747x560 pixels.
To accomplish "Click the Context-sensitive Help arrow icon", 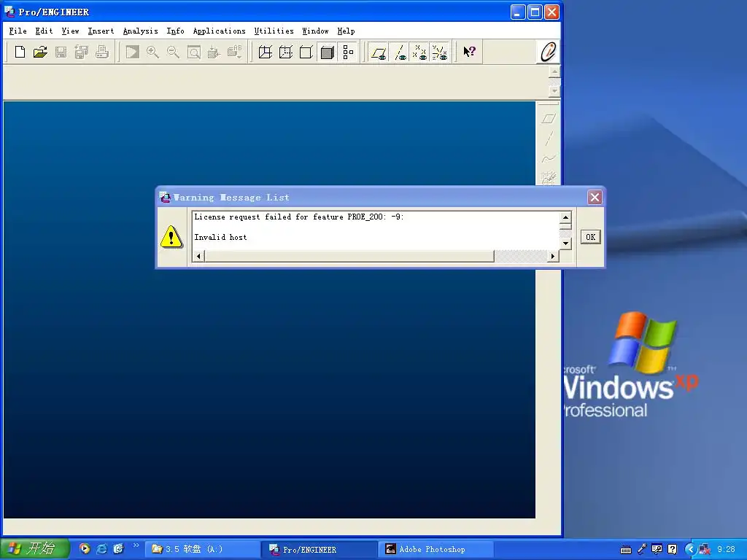I will point(470,52).
